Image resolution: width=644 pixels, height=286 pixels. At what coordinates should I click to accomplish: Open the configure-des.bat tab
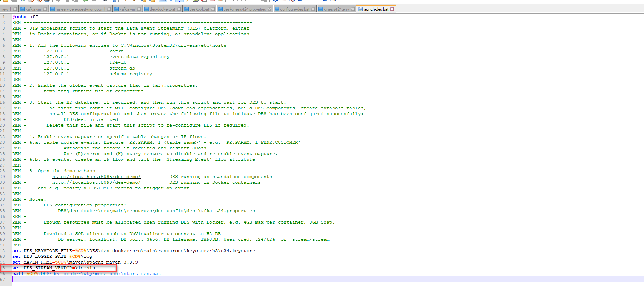tap(295, 9)
